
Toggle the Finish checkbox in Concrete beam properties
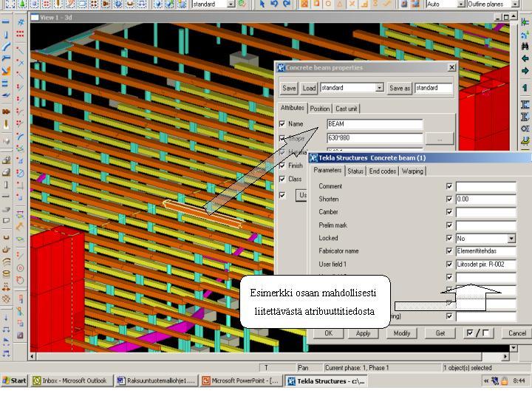point(282,166)
